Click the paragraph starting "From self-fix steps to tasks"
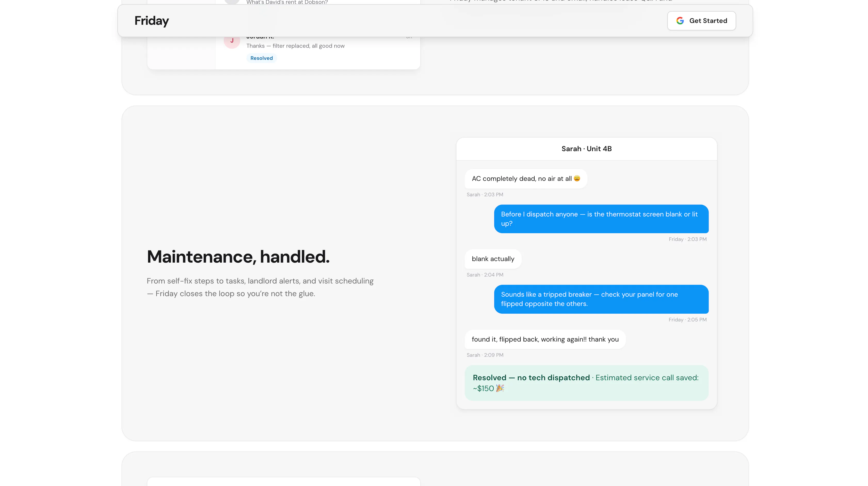 tap(260, 287)
